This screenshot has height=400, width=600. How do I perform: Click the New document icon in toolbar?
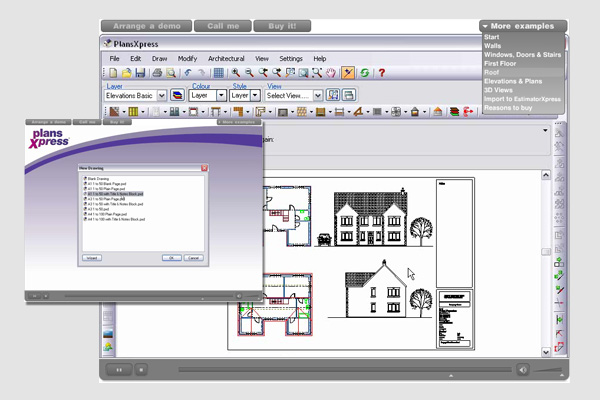click(x=114, y=73)
